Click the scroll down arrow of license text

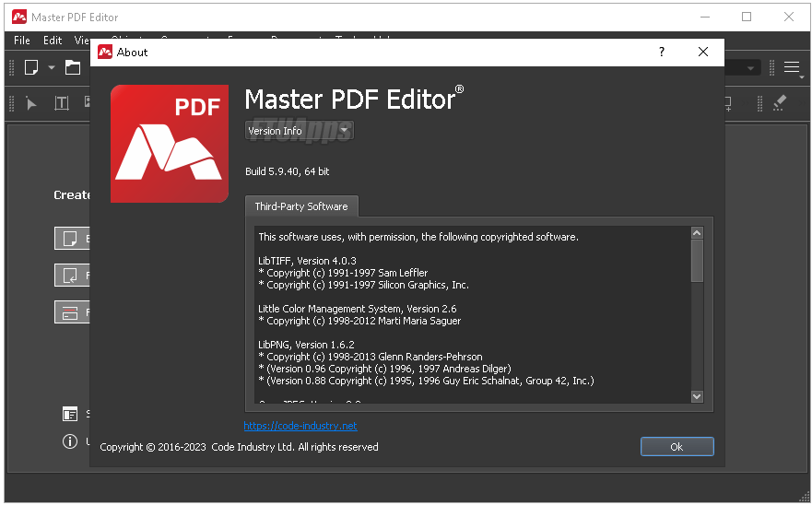[x=697, y=397]
